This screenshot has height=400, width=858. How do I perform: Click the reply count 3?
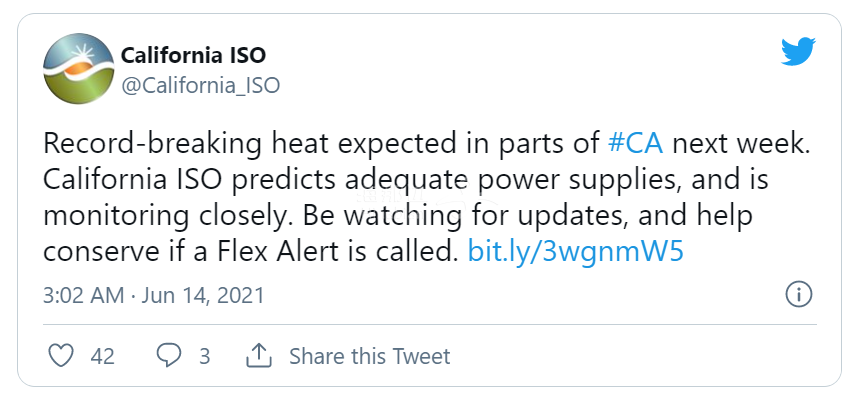tap(204, 356)
